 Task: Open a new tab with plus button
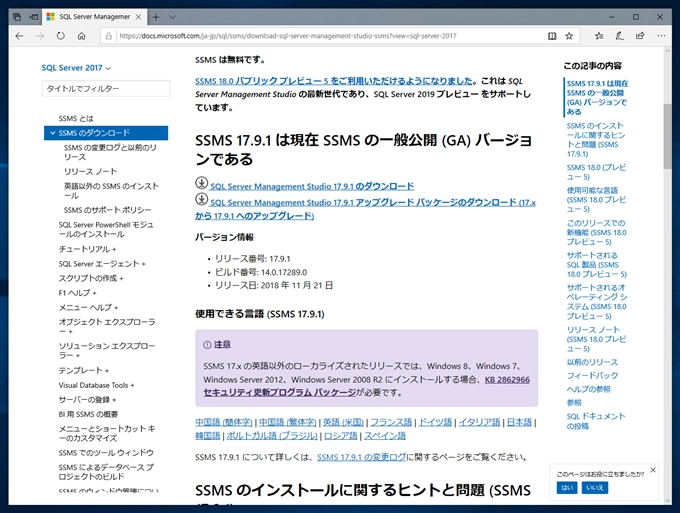tap(156, 17)
